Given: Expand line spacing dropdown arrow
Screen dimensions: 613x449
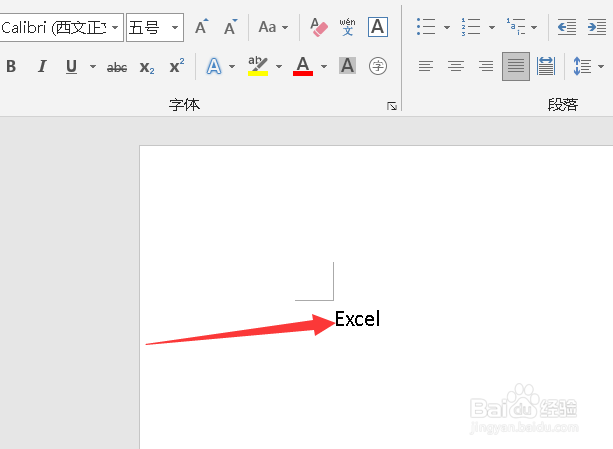Looking at the screenshot, I should click(601, 66).
